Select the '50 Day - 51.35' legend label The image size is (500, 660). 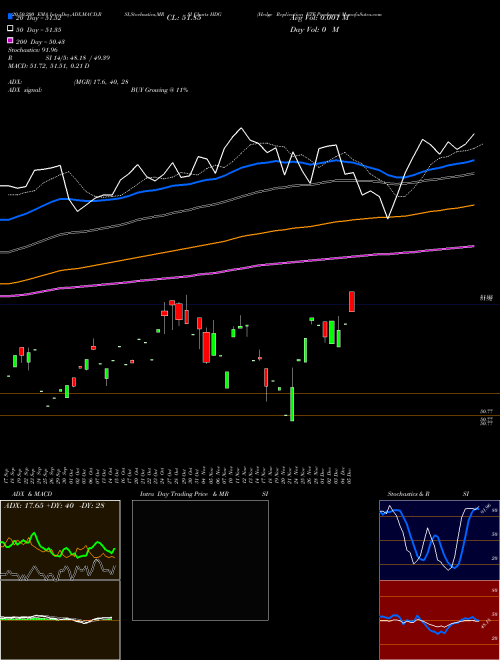[x=39, y=30]
